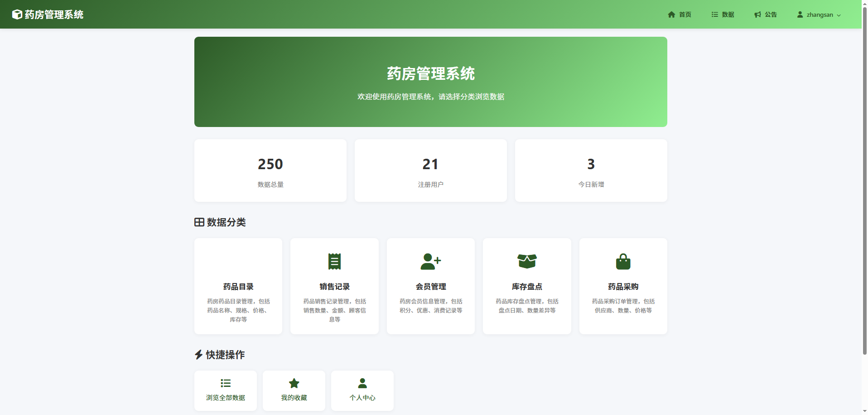This screenshot has height=415, width=868.
Task: Click the 3 今日新增 stat card
Action: coord(591,171)
